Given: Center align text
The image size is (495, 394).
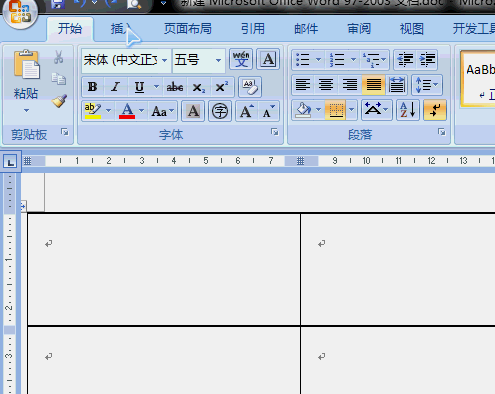Looking at the screenshot, I should 326,84.
